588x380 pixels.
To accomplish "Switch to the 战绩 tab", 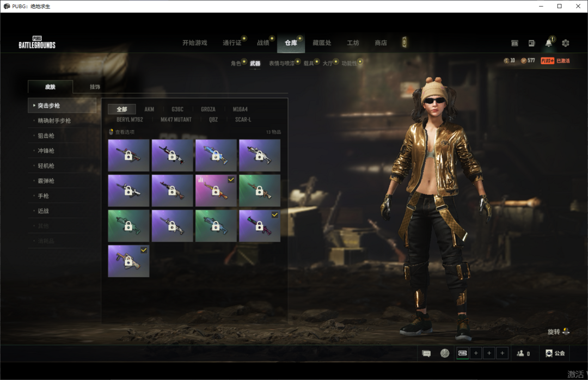I will (263, 43).
